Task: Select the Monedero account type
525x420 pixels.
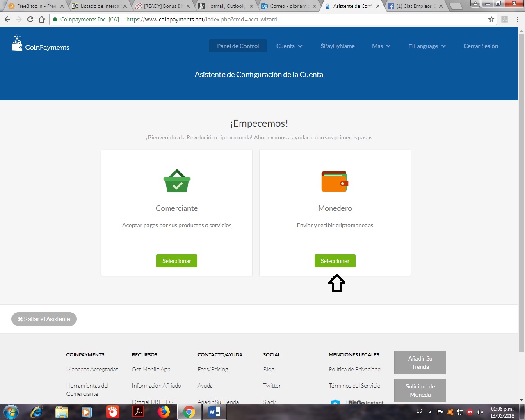Action: pos(335,261)
